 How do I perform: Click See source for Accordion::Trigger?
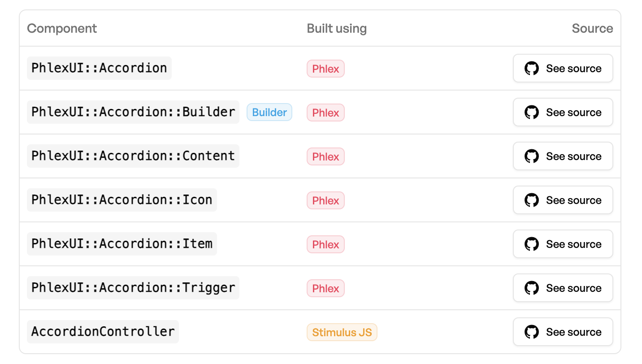point(563,288)
